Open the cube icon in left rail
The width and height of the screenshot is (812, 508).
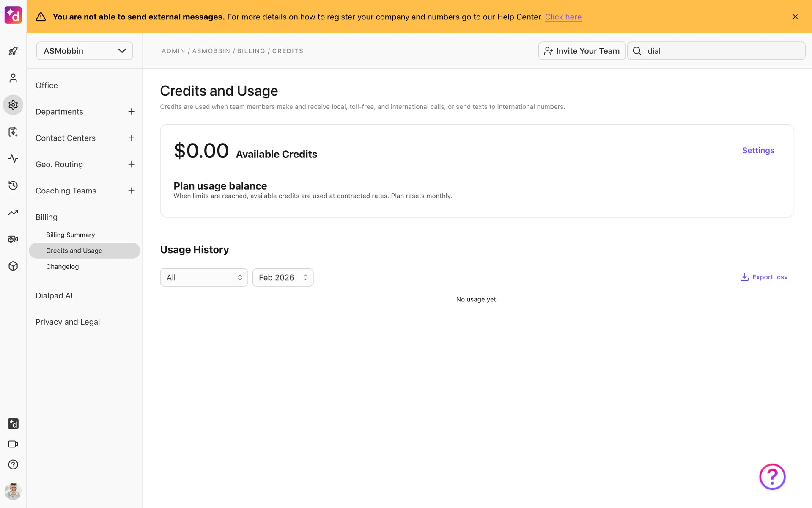13,266
